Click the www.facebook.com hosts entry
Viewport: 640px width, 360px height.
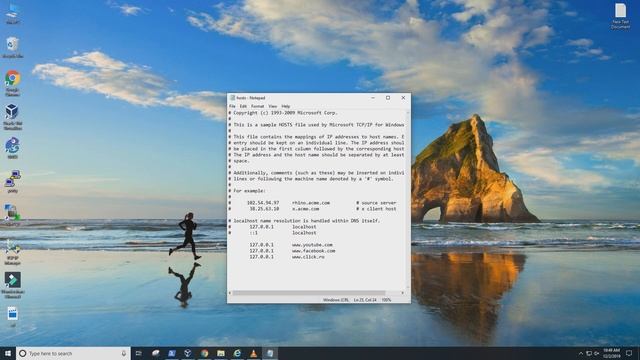[x=313, y=251]
